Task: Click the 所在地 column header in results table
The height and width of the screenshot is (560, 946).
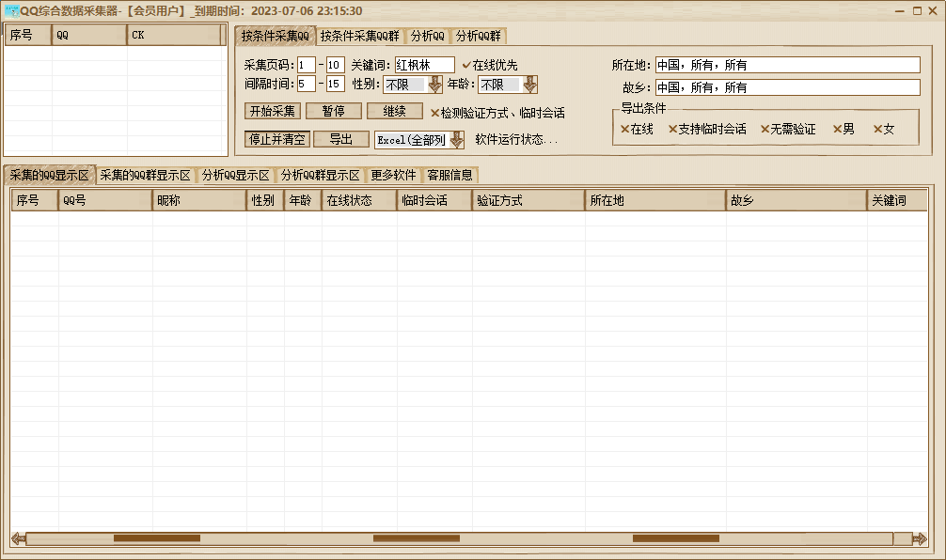Action: (655, 201)
